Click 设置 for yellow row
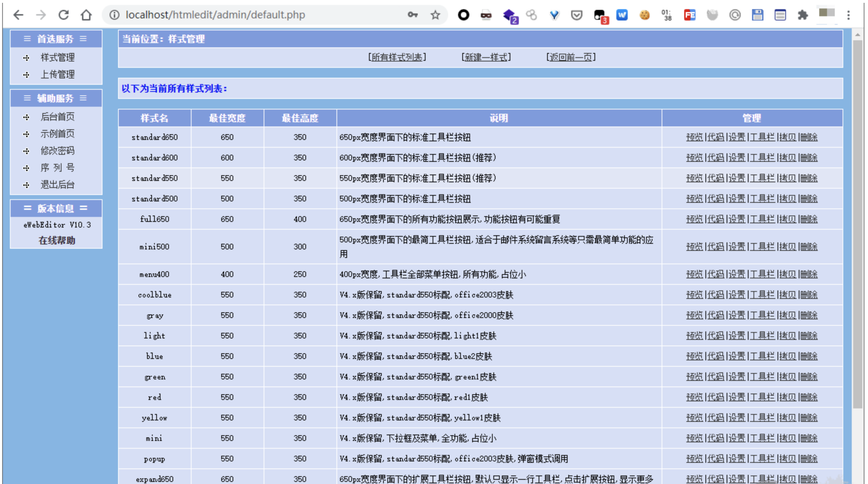Screen dimensions: 868x484 click(x=737, y=418)
